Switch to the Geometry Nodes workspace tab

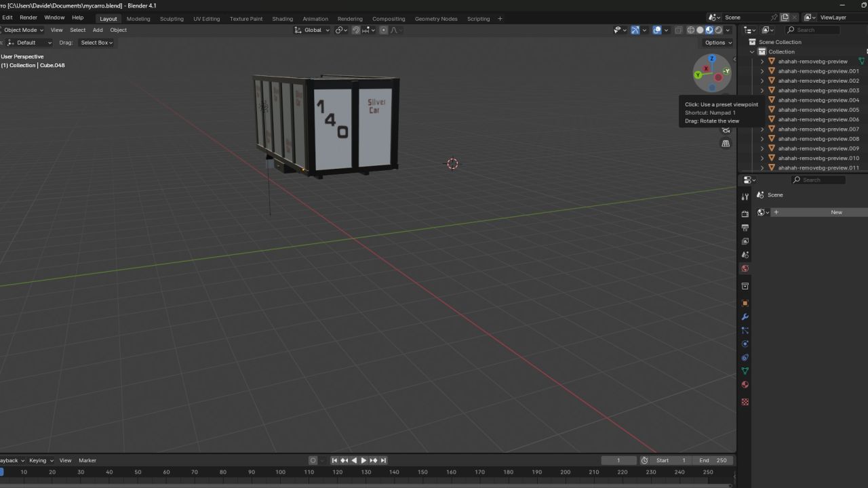click(436, 18)
